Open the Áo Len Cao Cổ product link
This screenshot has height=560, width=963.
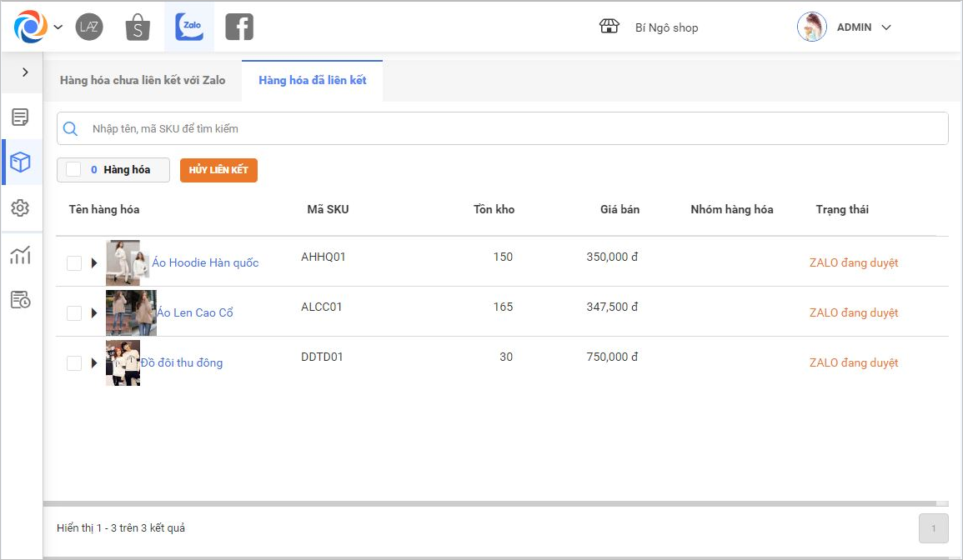pos(195,313)
